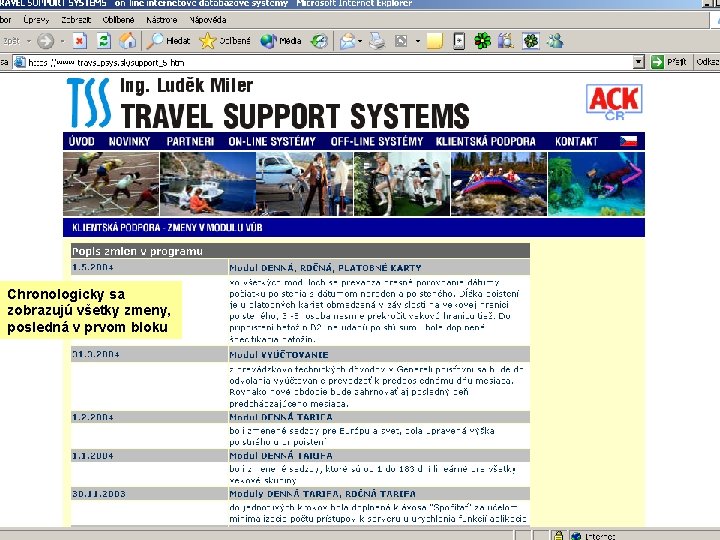Click the document page toolbar icon
This screenshot has width=720, height=540.
coord(459,41)
